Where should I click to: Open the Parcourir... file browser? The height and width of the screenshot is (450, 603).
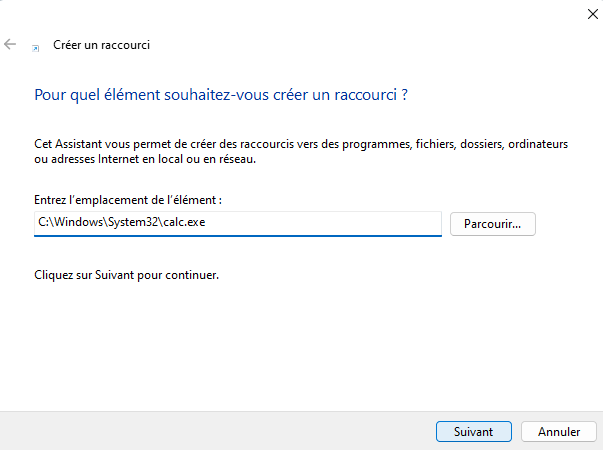pos(493,224)
